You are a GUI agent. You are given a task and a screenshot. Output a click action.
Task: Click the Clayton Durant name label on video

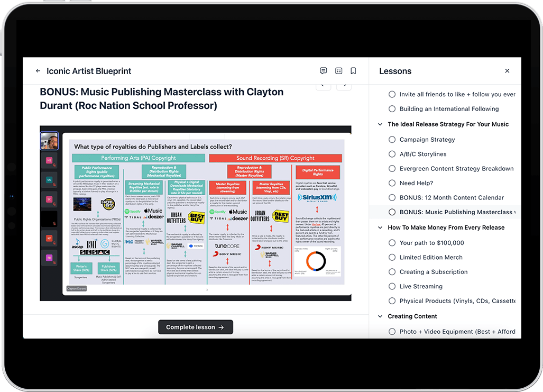(x=77, y=288)
